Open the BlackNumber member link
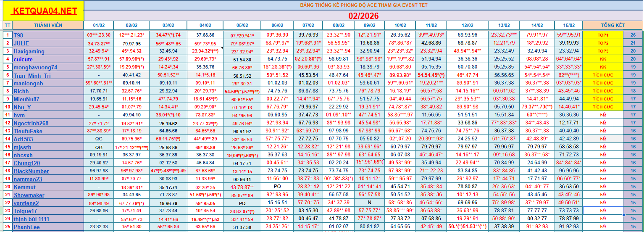 31,171
